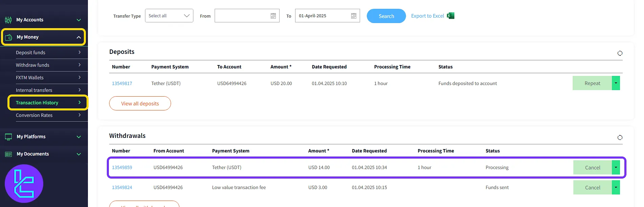Click the USD 20.00 deposit amount

(x=281, y=83)
